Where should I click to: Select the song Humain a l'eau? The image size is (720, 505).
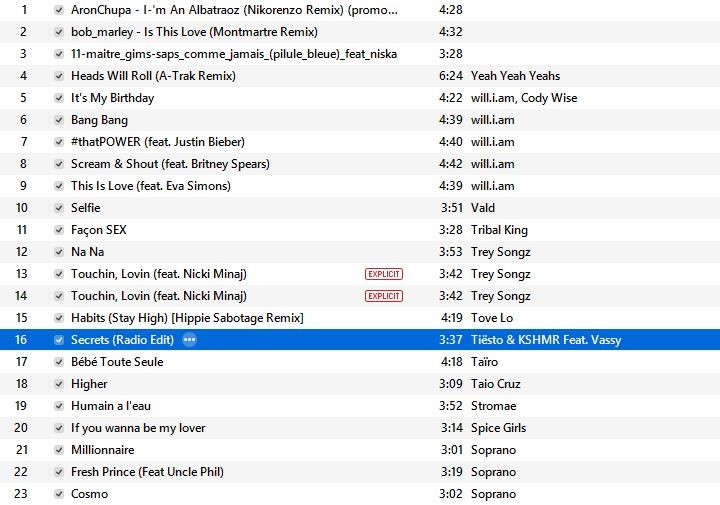[x=360, y=406]
